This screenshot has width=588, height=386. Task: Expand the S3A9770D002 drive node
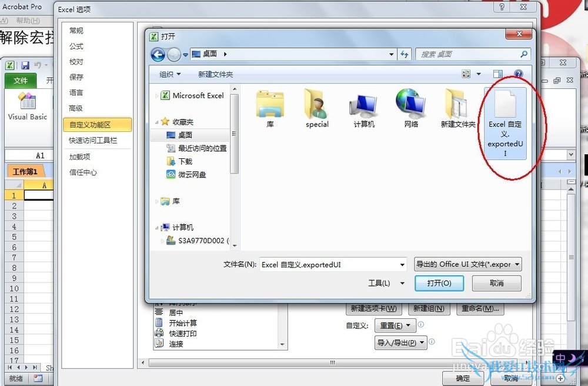click(x=162, y=241)
